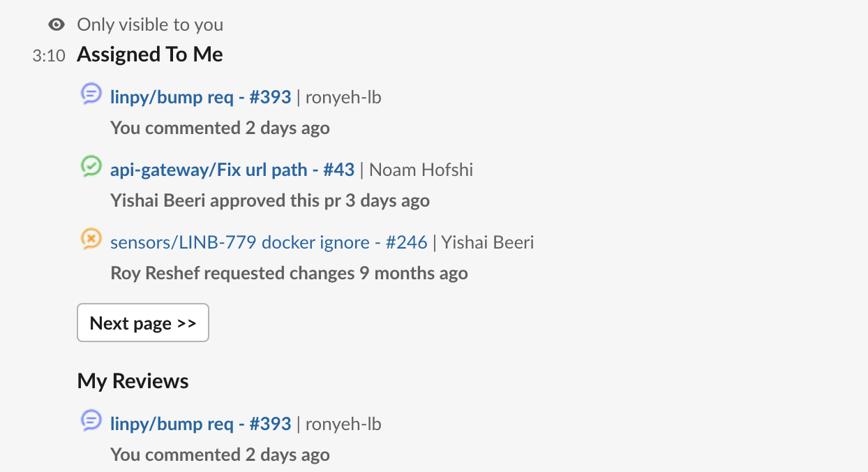Click the orange changes-requested icon for sensors PR
The width and height of the screenshot is (868, 472).
point(91,239)
